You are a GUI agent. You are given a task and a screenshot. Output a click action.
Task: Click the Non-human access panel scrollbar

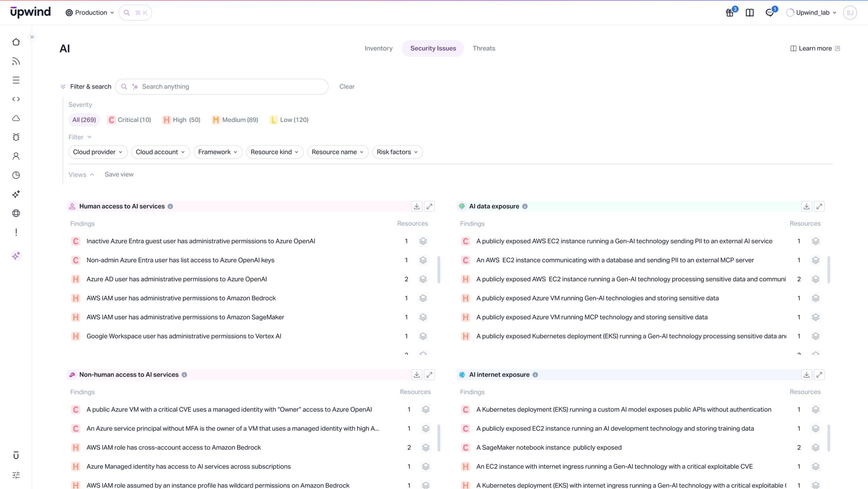(x=439, y=438)
